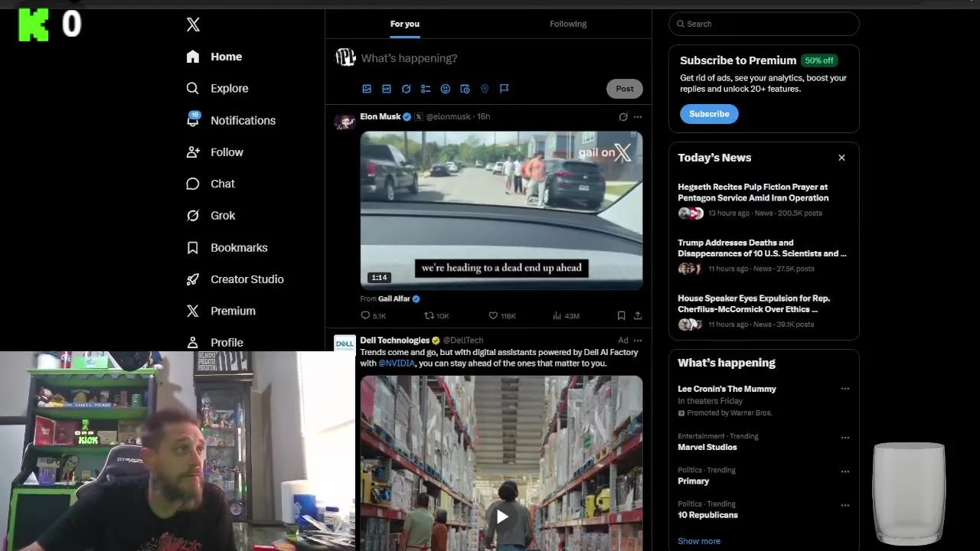Screen dimensions: 980x551
Task: Open Primary trending topic
Action: (694, 481)
